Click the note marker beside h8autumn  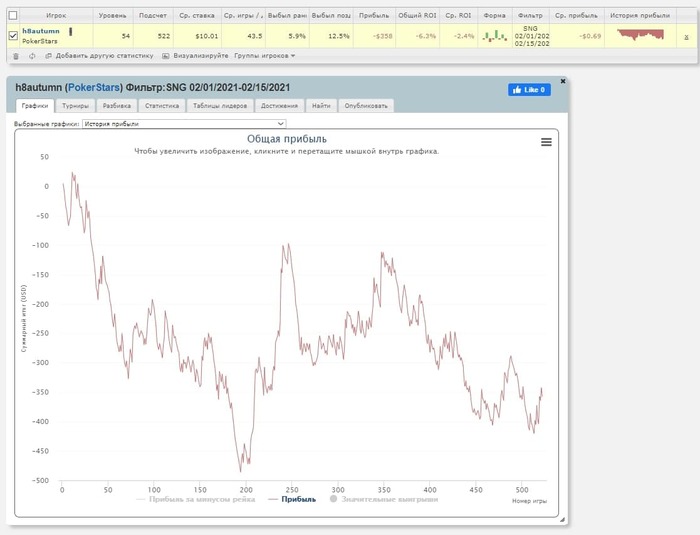click(x=71, y=31)
